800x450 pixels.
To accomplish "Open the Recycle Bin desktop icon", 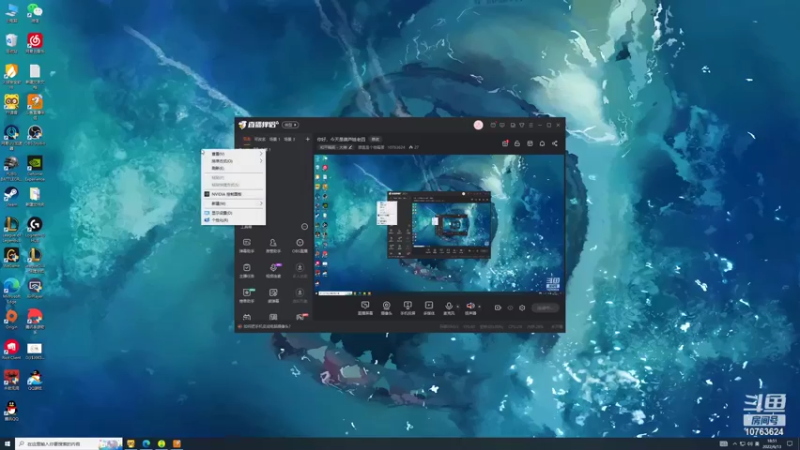I will tap(11, 41).
